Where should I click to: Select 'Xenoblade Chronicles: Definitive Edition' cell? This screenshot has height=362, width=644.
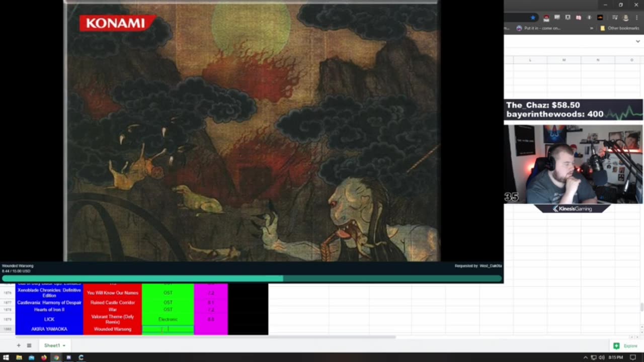coord(49,293)
